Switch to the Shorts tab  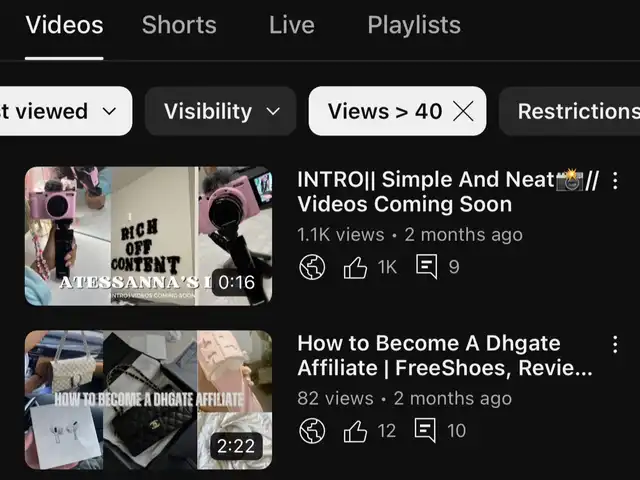coord(179,25)
